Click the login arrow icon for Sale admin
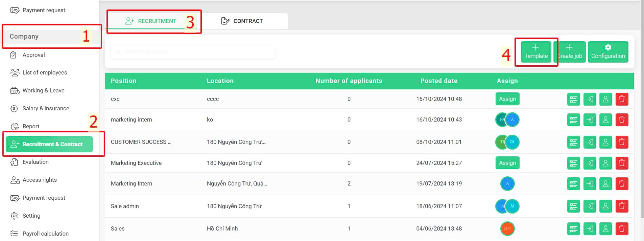 (x=590, y=206)
